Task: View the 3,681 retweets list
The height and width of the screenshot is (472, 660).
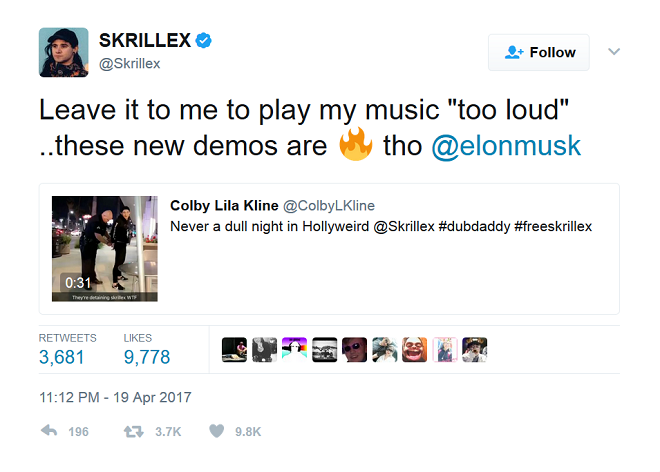Action: [67, 349]
